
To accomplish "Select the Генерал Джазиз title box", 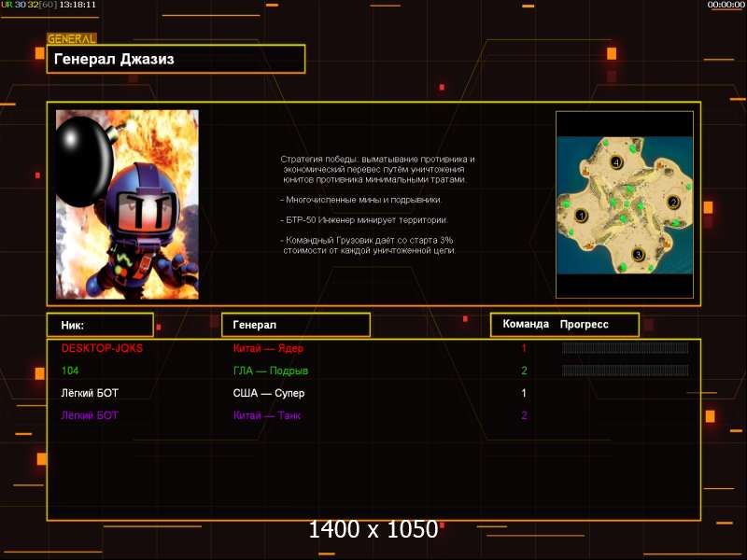I will tap(176, 59).
